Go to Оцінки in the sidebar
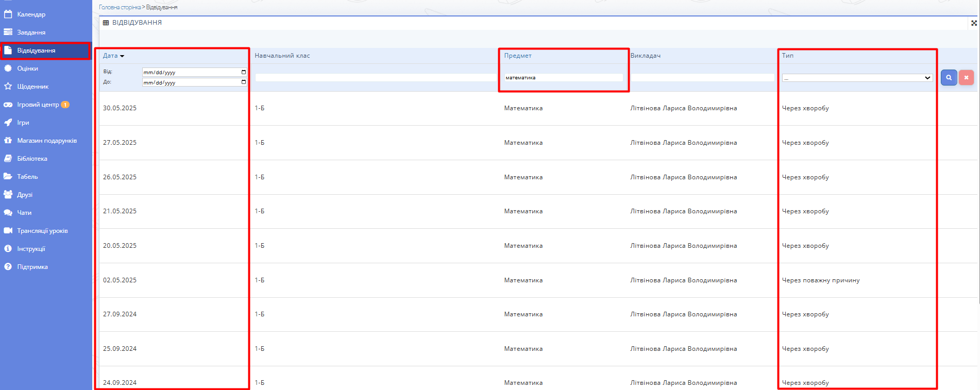 pos(27,69)
